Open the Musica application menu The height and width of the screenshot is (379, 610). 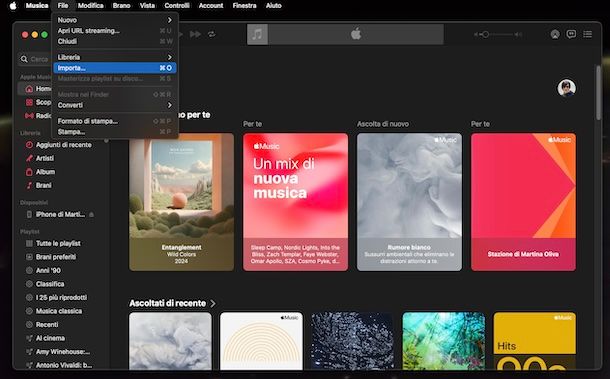tap(37, 6)
